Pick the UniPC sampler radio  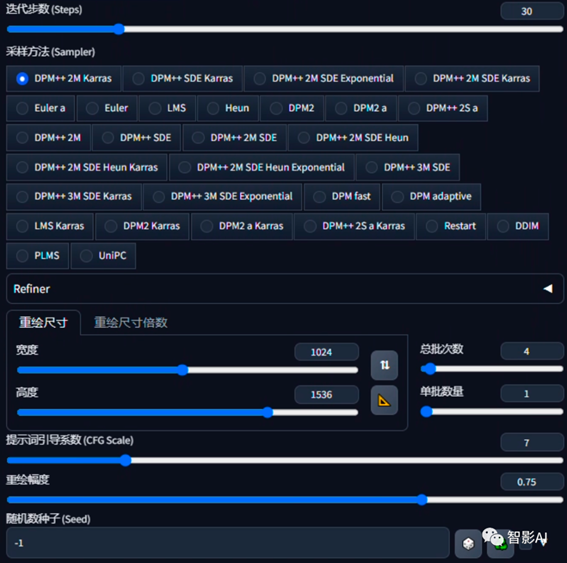[103, 256]
